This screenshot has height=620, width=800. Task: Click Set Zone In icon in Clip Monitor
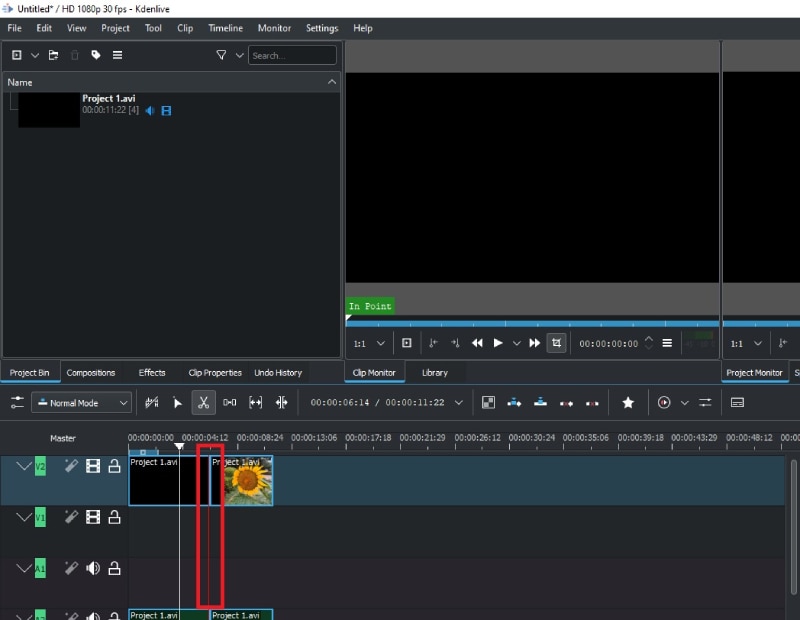(433, 343)
